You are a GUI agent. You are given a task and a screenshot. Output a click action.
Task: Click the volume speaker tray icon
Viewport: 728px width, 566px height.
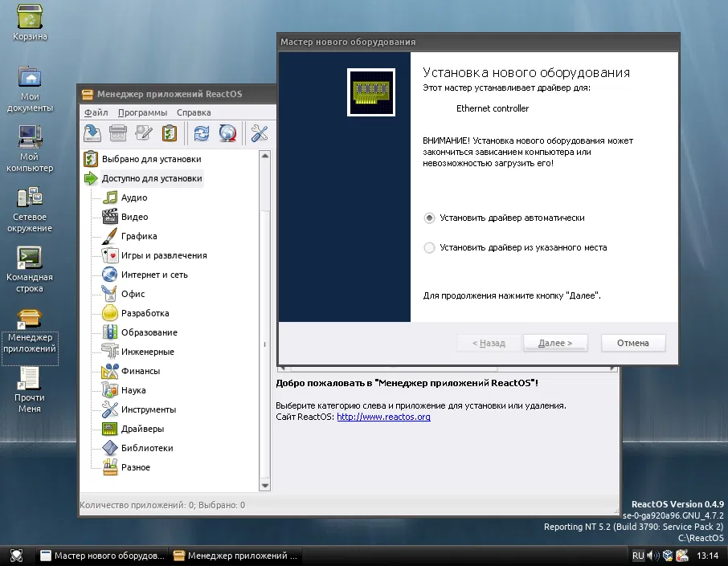click(x=652, y=556)
